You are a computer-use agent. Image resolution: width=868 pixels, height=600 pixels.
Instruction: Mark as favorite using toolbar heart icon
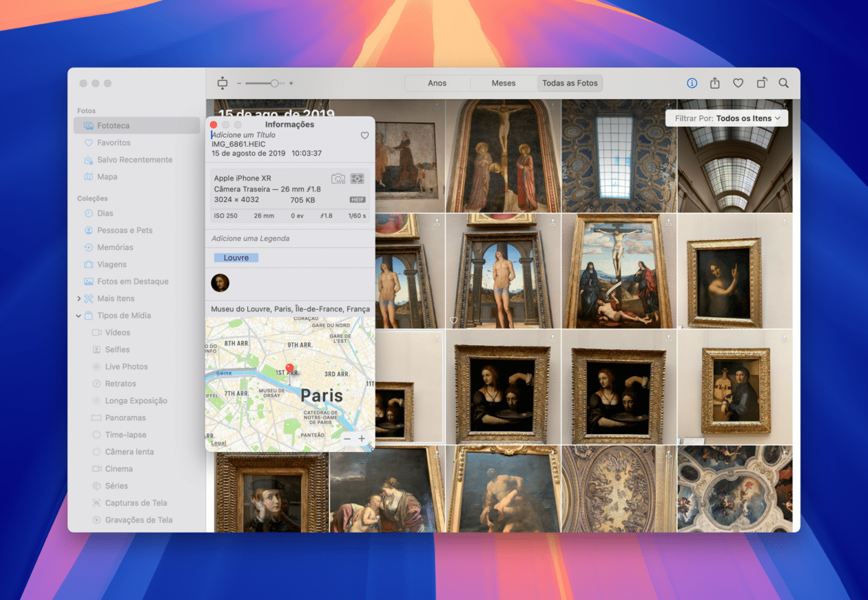[738, 83]
